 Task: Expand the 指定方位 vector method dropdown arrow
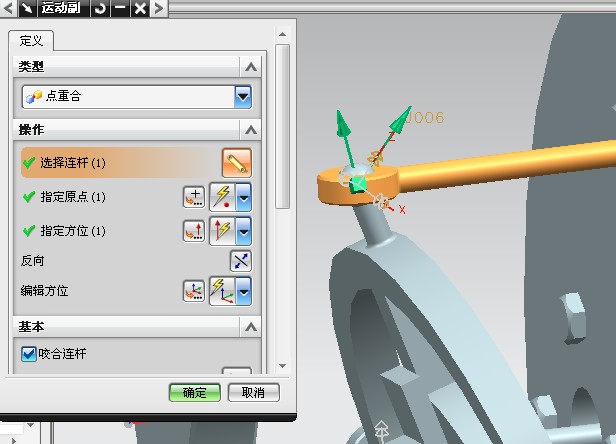tap(243, 231)
